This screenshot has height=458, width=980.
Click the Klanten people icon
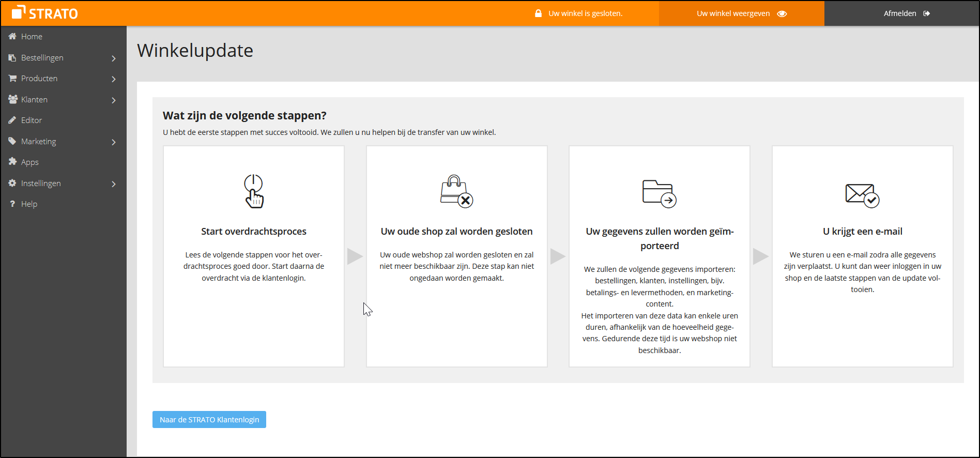(x=12, y=99)
